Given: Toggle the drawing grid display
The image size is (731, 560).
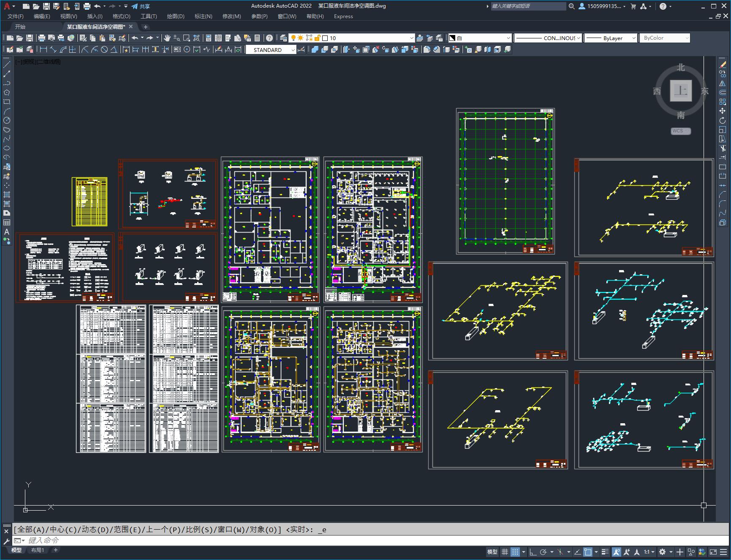Looking at the screenshot, I should pos(505,552).
